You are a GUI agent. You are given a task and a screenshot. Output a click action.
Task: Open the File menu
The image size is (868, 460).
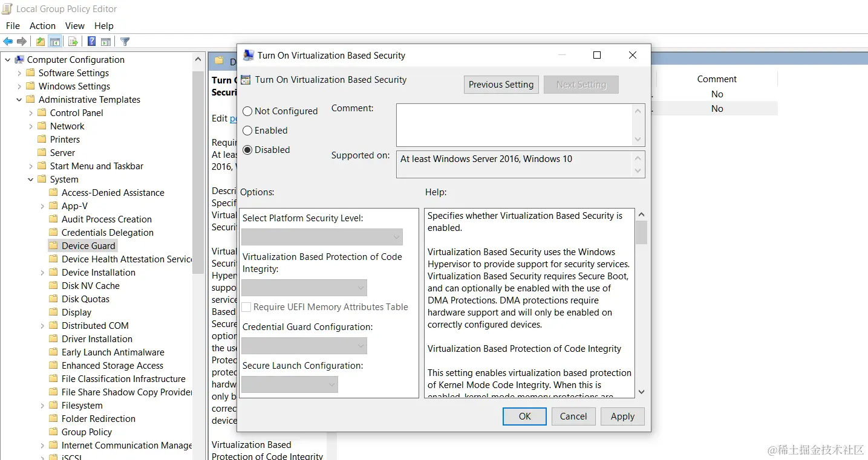(x=13, y=26)
